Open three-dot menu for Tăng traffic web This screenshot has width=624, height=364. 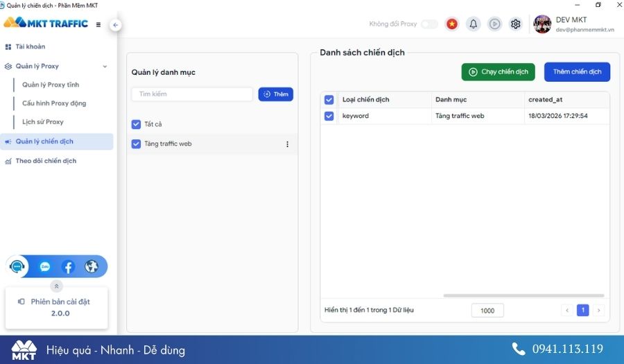click(287, 144)
